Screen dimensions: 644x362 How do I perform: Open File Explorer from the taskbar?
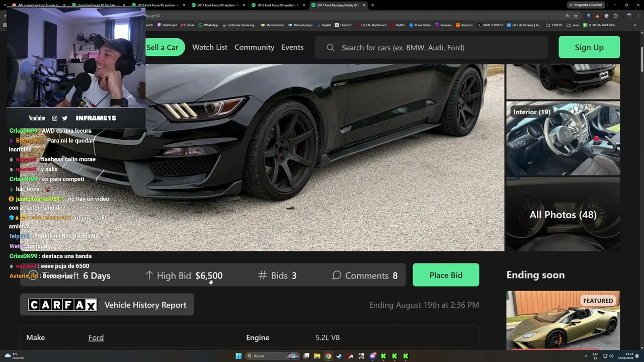(317, 356)
